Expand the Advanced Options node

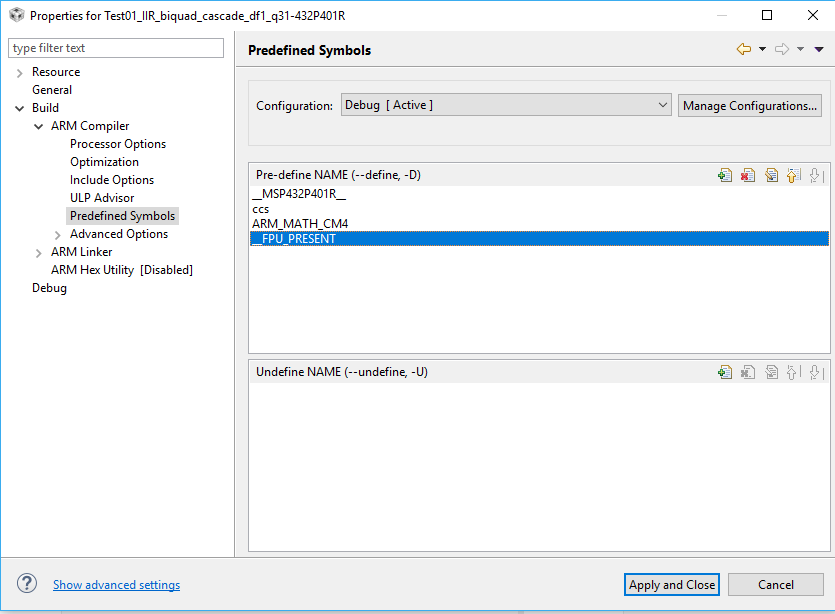coord(58,234)
